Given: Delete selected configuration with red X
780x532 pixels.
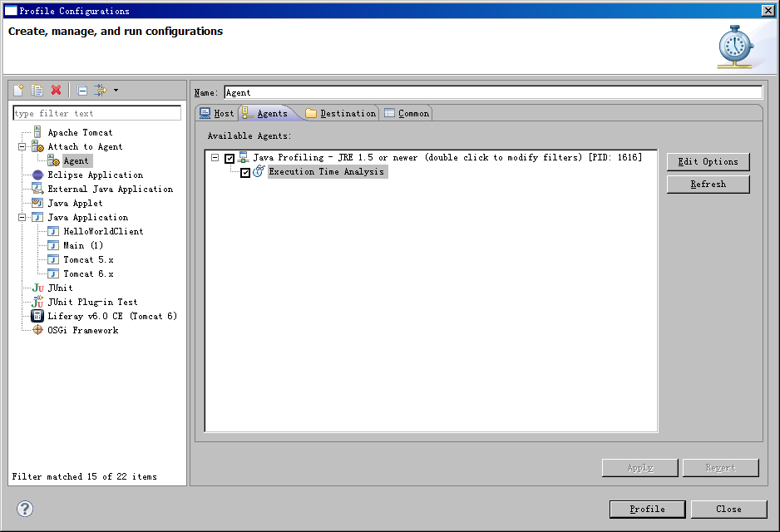Looking at the screenshot, I should (57, 90).
